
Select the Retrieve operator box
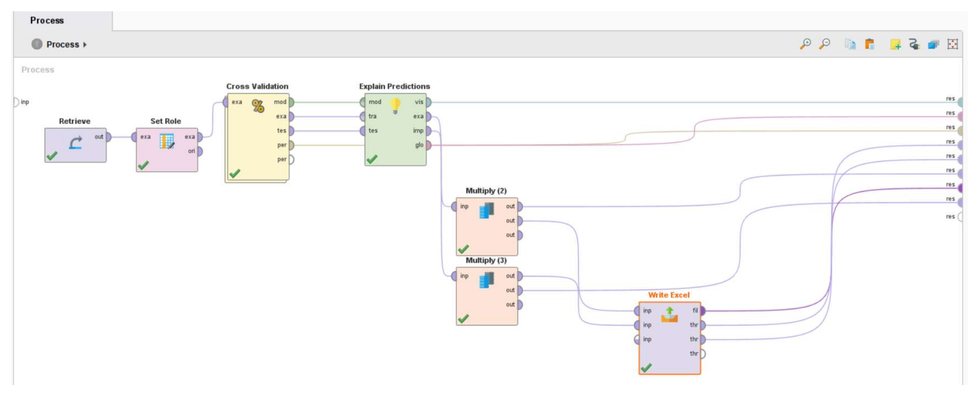pos(75,145)
